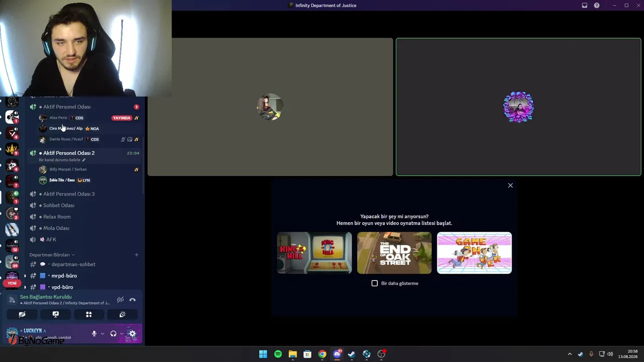Click user Fabio Tito / Enes

click(x=62, y=180)
